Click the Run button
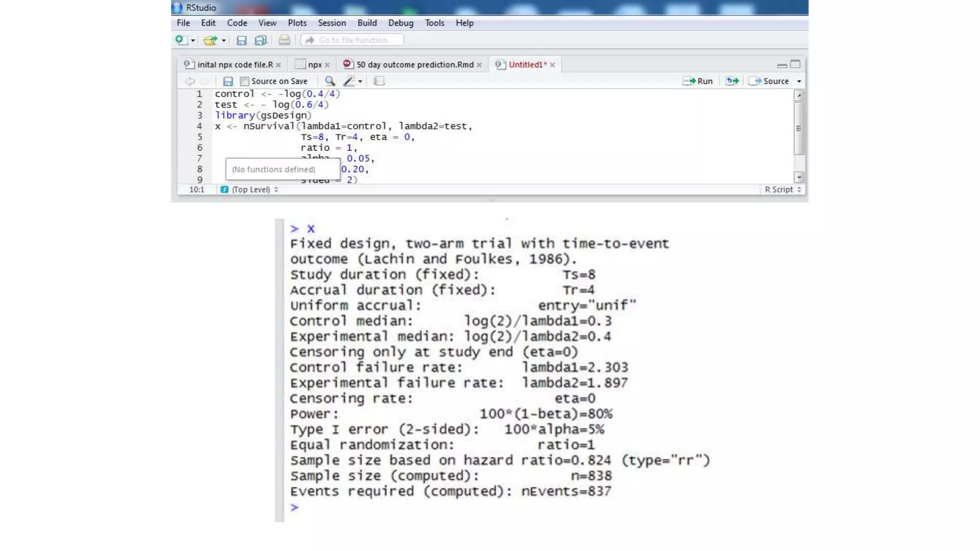This screenshot has height=551, width=980. (698, 81)
